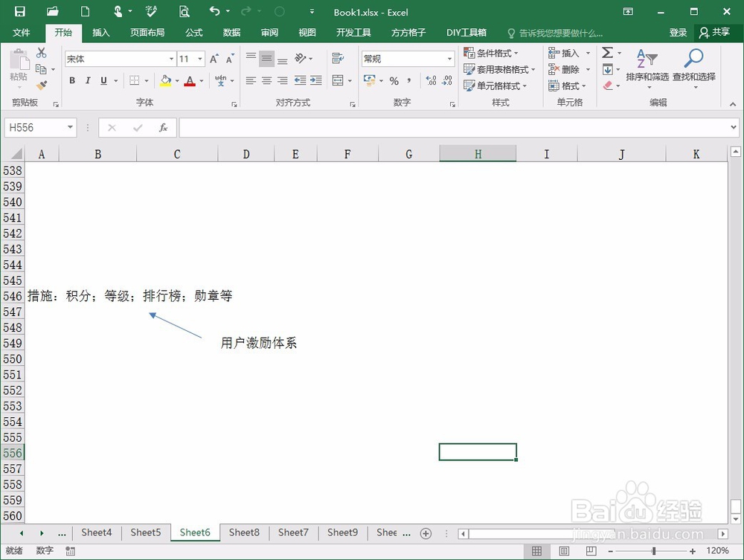Decrease the decimal places
The width and height of the screenshot is (744, 560).
[447, 80]
